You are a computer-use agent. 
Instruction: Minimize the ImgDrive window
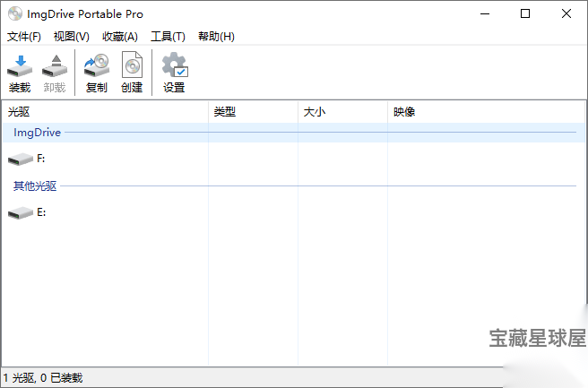click(x=485, y=13)
